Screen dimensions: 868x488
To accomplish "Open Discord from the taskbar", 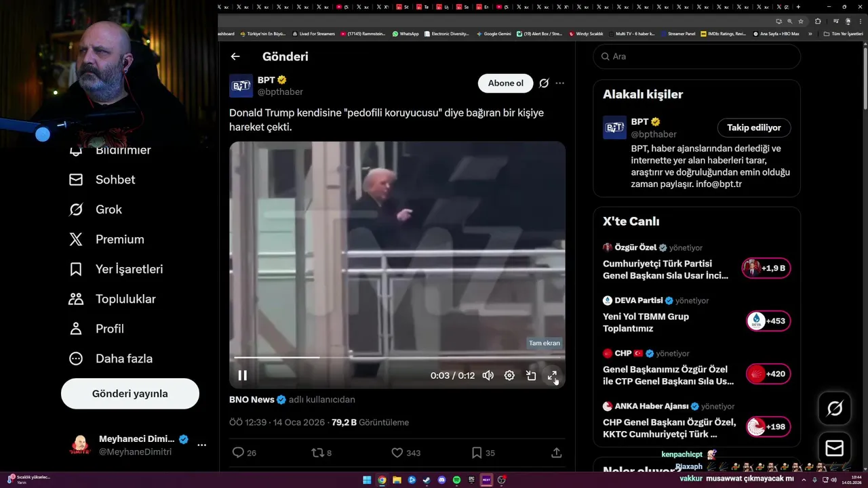I will click(441, 480).
